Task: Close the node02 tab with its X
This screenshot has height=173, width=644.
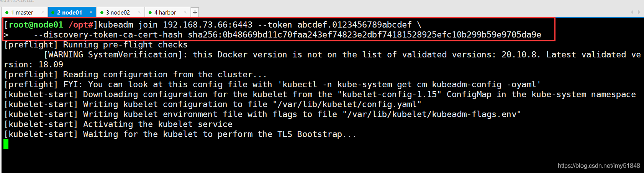Action: click(x=139, y=12)
